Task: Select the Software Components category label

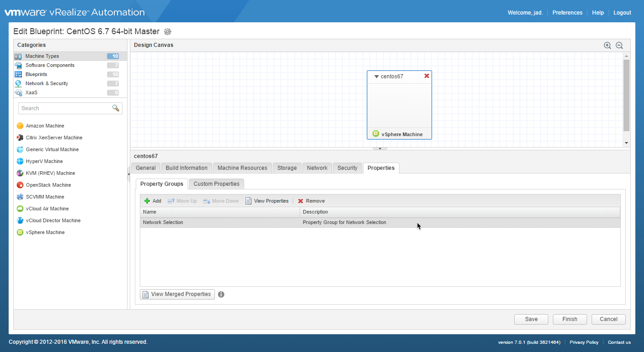Action: point(50,66)
